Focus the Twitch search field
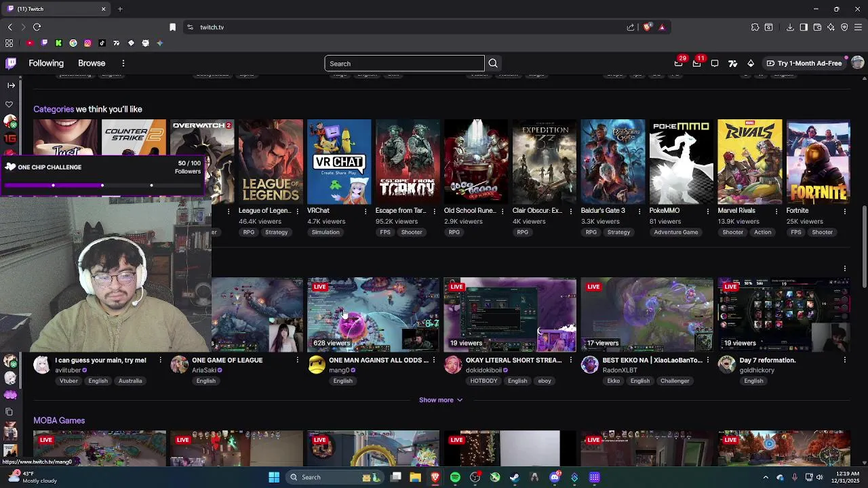 tap(404, 64)
